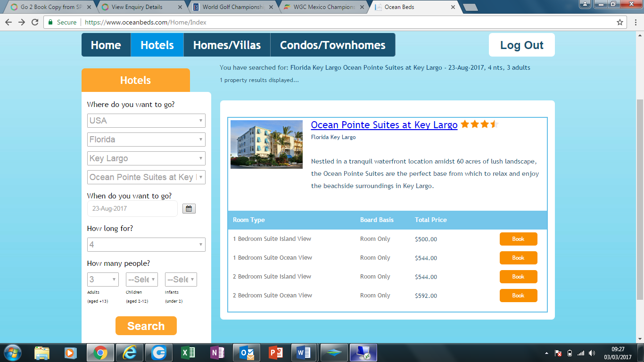Screen dimensions: 644x362
Task: Book the 2 Bedroom Suite Ocean View
Action: click(519, 296)
